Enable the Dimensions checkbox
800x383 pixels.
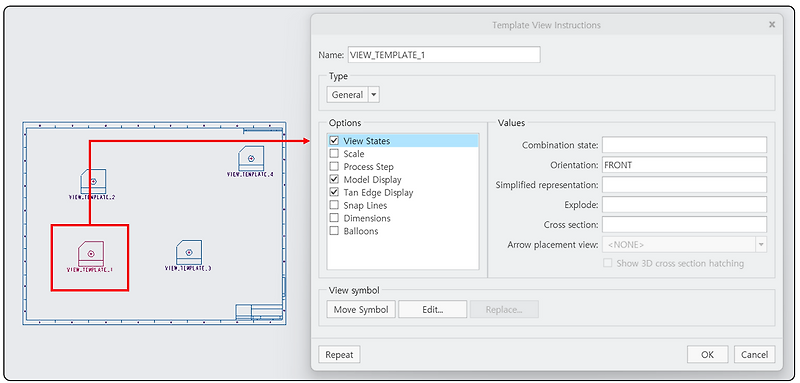(x=334, y=218)
